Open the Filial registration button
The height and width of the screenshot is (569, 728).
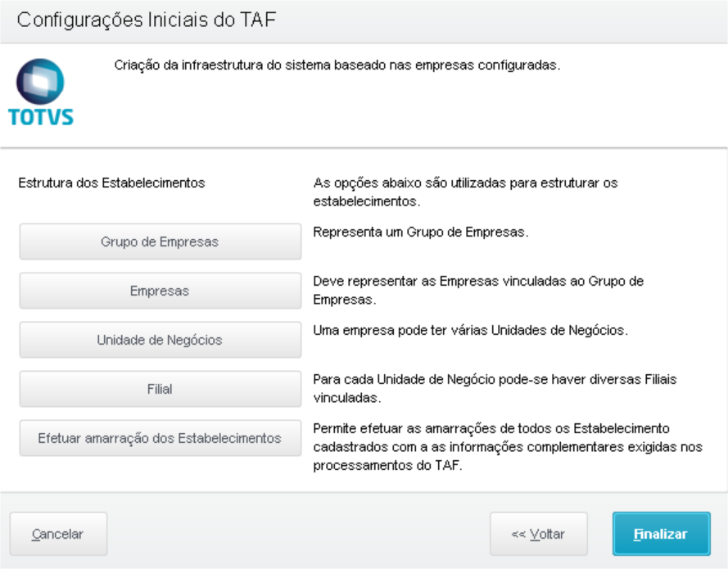click(161, 389)
